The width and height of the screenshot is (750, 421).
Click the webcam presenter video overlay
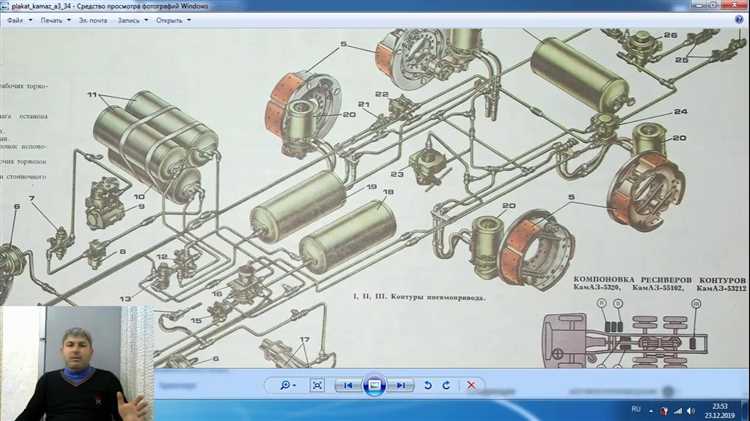[x=77, y=364]
